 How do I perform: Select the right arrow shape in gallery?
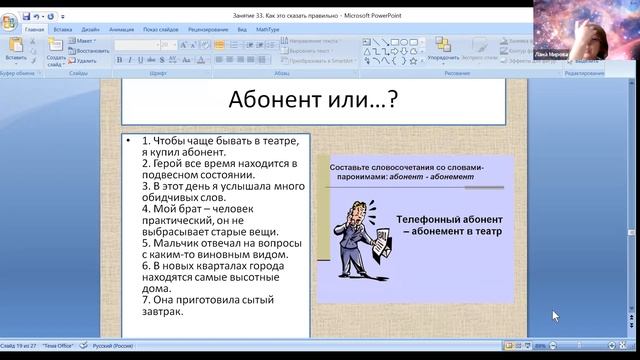(395, 51)
